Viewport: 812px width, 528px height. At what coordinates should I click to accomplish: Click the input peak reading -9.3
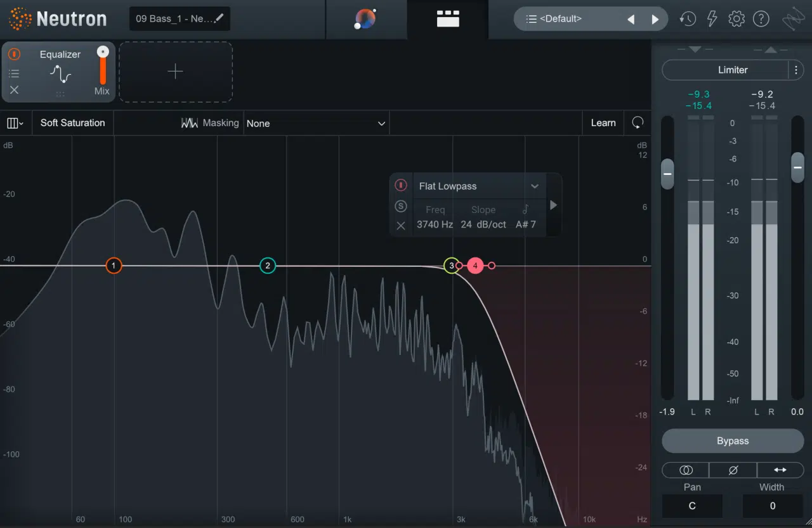(x=699, y=94)
